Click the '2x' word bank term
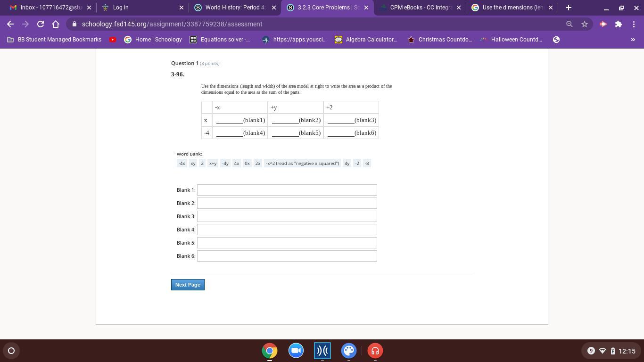 [x=258, y=163]
